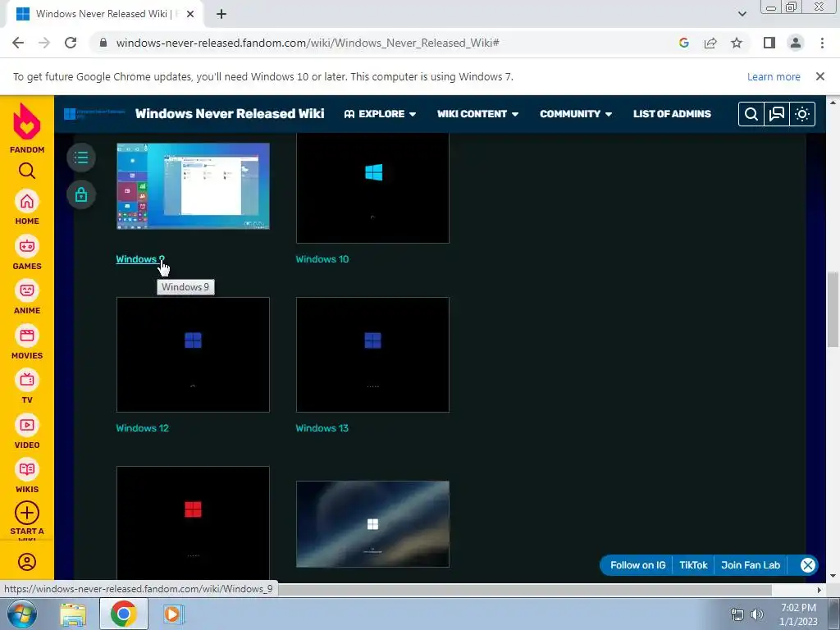This screenshot has height=630, width=840.
Task: Open the Windows 10 link
Action: tap(322, 258)
